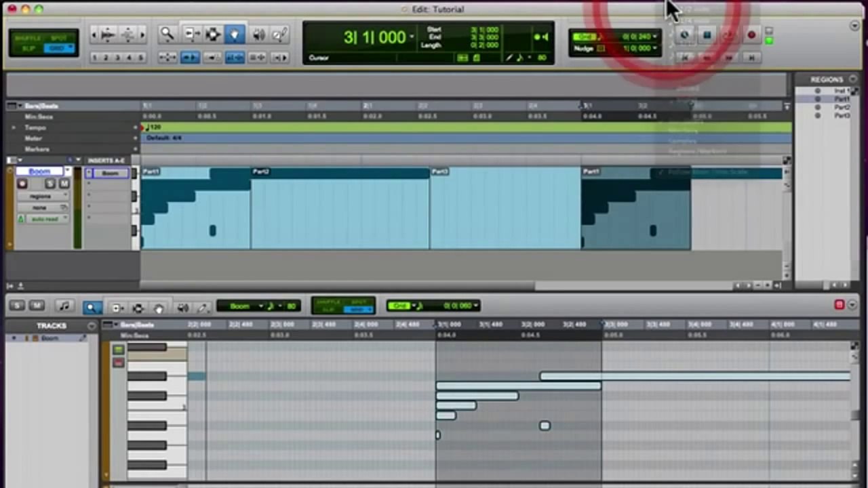The width and height of the screenshot is (868, 488).
Task: Click the record button in transport
Action: (751, 35)
